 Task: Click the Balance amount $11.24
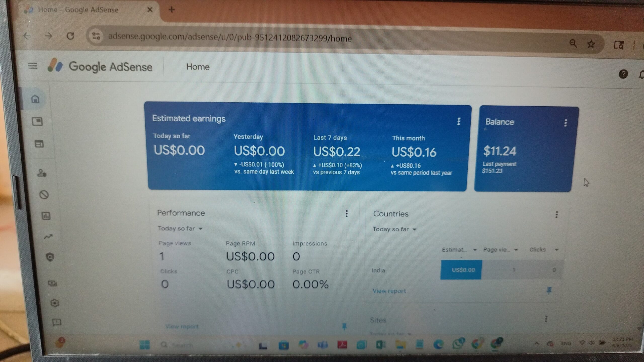(500, 151)
